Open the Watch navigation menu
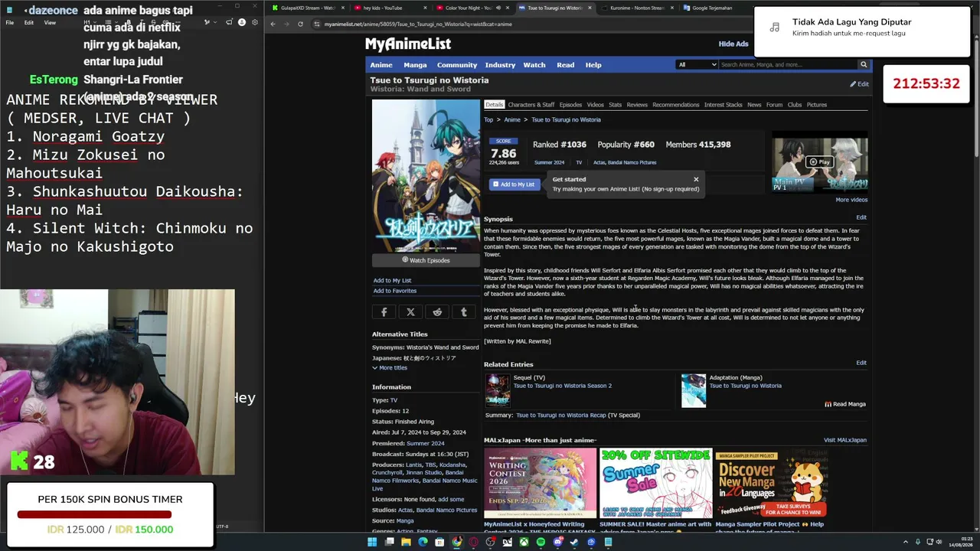 [x=534, y=65]
